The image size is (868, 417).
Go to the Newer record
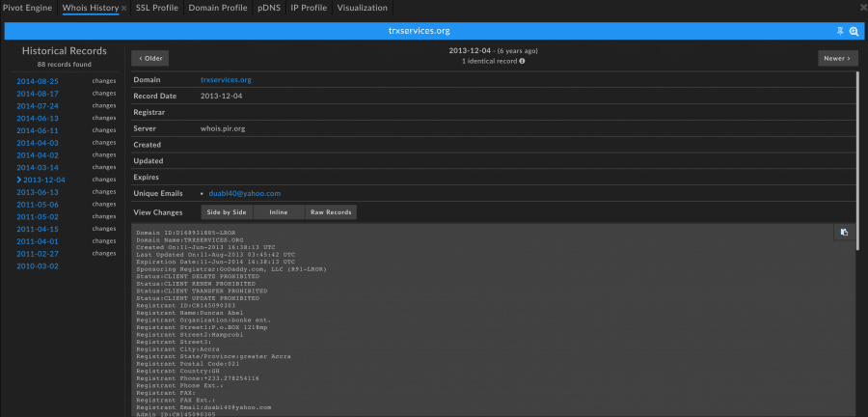[837, 58]
